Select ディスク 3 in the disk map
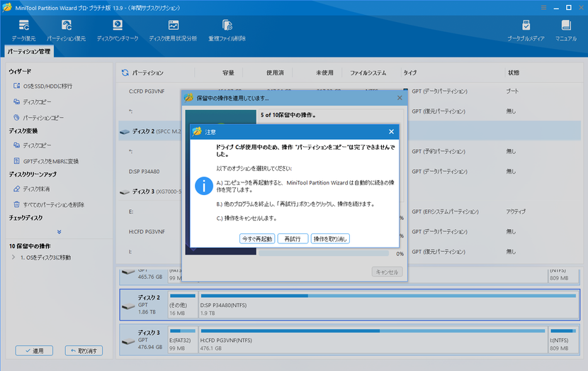This screenshot has height=371, width=588. pyautogui.click(x=144, y=340)
